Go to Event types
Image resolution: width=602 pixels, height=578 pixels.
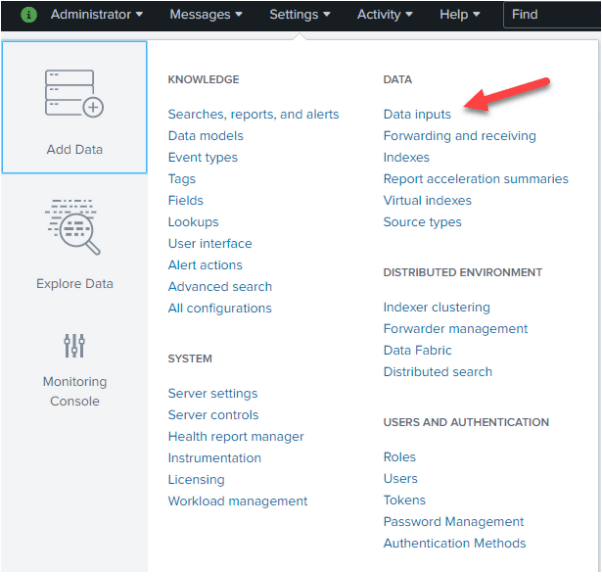(203, 158)
